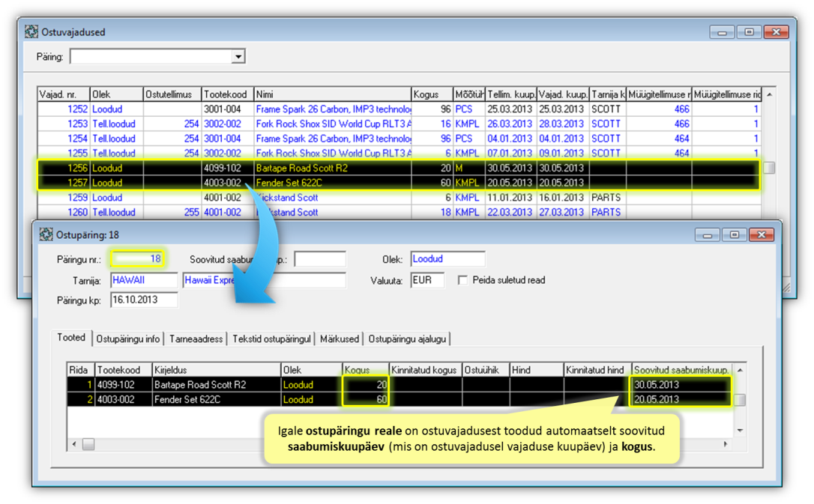Screen dimensions: 814x504
Task: Click the Tarnija field containing HAWAII
Action: (144, 280)
